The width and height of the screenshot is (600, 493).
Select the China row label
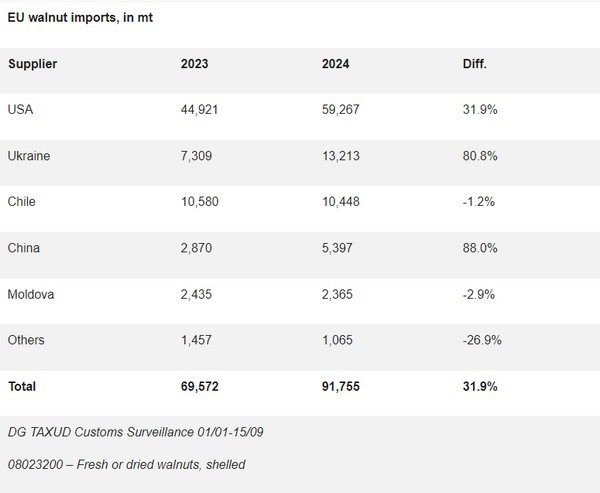[x=23, y=248]
